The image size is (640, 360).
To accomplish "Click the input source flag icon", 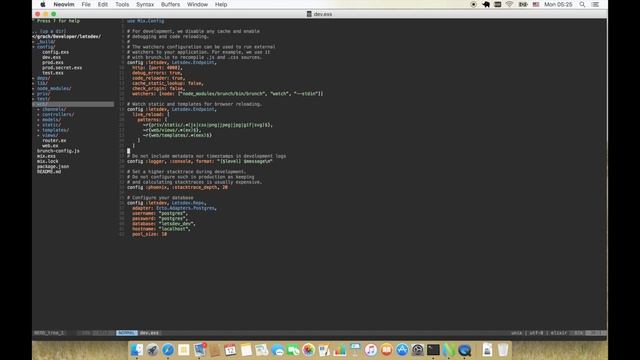I will click(x=536, y=4).
